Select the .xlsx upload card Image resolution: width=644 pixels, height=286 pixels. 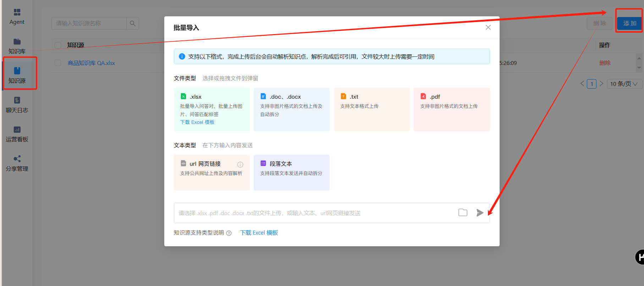tap(212, 109)
